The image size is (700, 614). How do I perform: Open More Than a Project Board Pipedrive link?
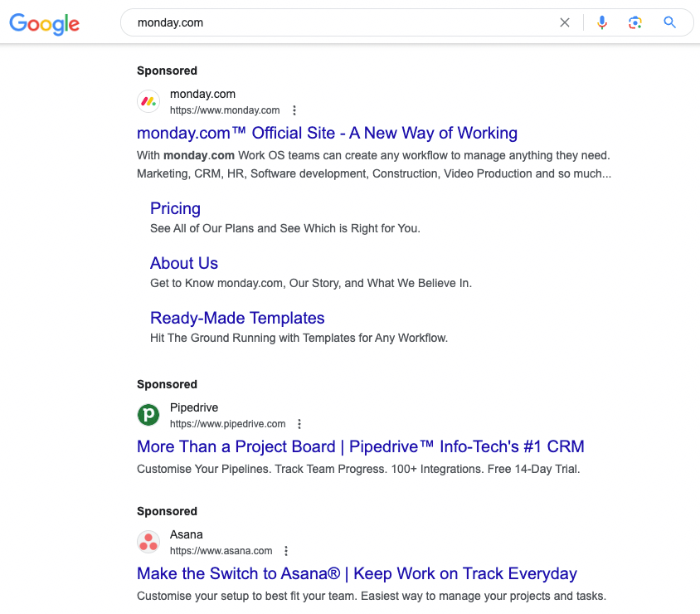coord(360,446)
